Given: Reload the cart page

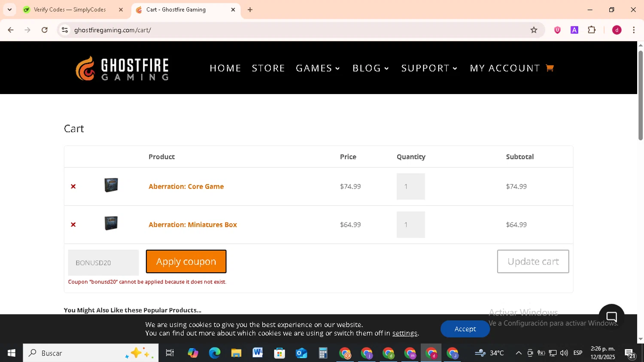Looking at the screenshot, I should (45, 30).
